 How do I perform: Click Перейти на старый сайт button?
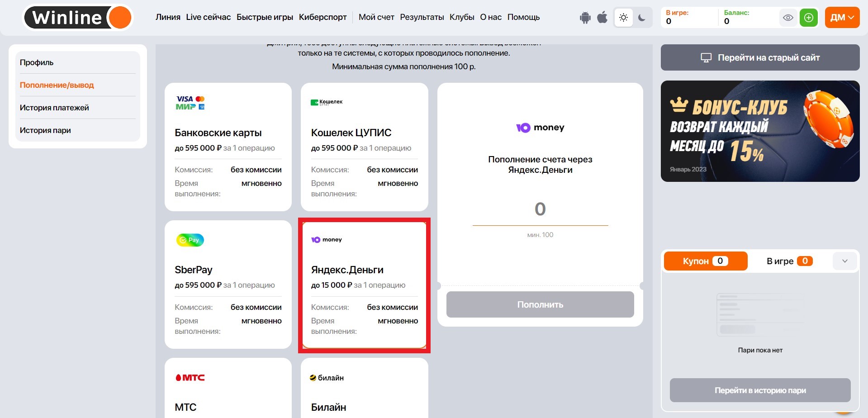tap(760, 57)
